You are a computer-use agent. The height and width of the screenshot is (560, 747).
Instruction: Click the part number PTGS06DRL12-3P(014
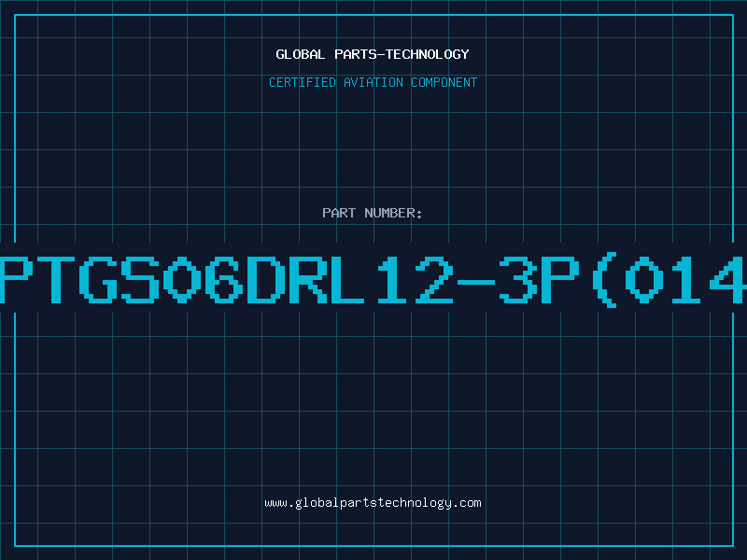[373, 280]
